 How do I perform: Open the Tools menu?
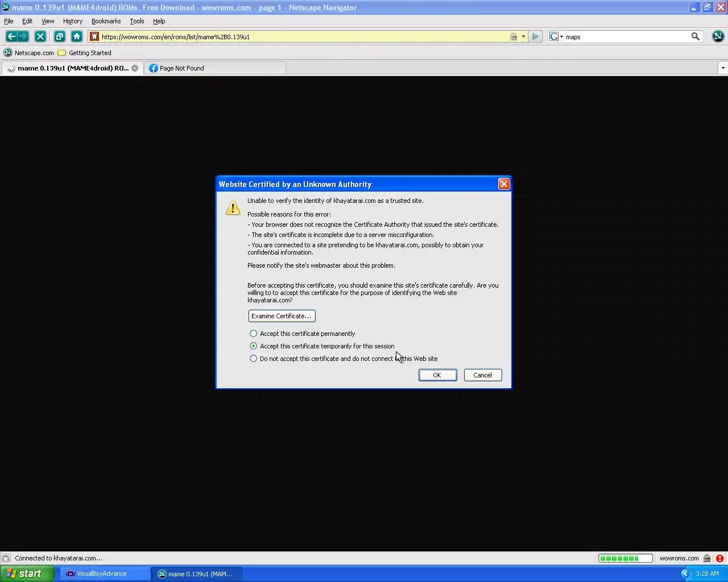(x=137, y=21)
